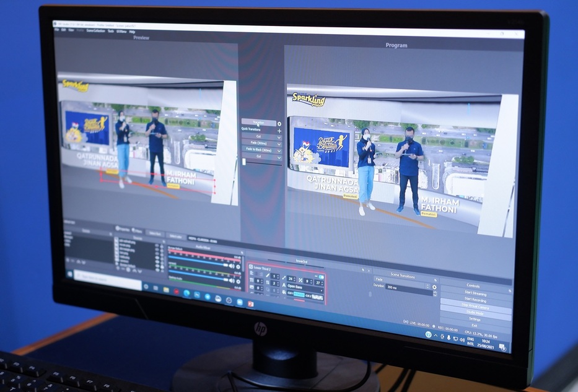Image resolution: width=578 pixels, height=392 pixels.
Task: Click Start Streaming in Controls
Action: [x=475, y=293]
